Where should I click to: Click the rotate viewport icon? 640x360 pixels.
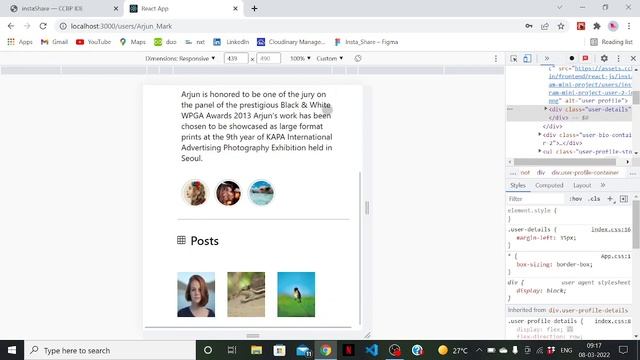pos(358,58)
